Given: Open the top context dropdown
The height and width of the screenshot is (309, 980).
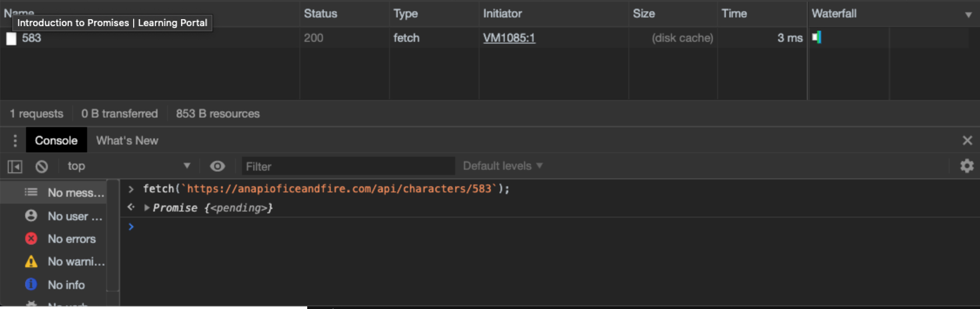Looking at the screenshot, I should point(128,166).
